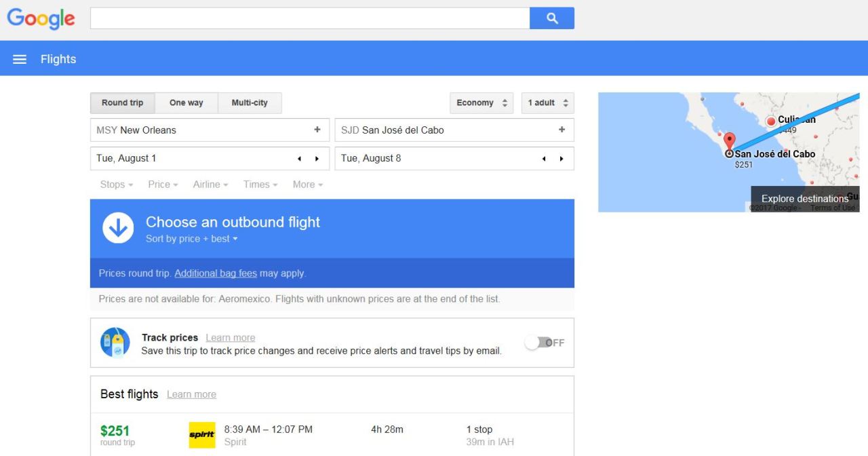Choose the Multi-city trip option
Screen dimensions: 868x456
[x=250, y=103]
